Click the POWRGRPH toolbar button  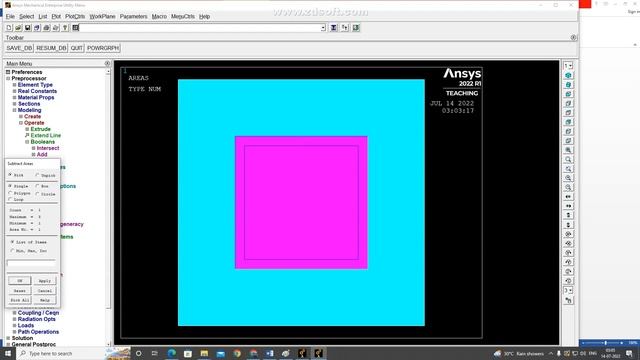pos(103,48)
